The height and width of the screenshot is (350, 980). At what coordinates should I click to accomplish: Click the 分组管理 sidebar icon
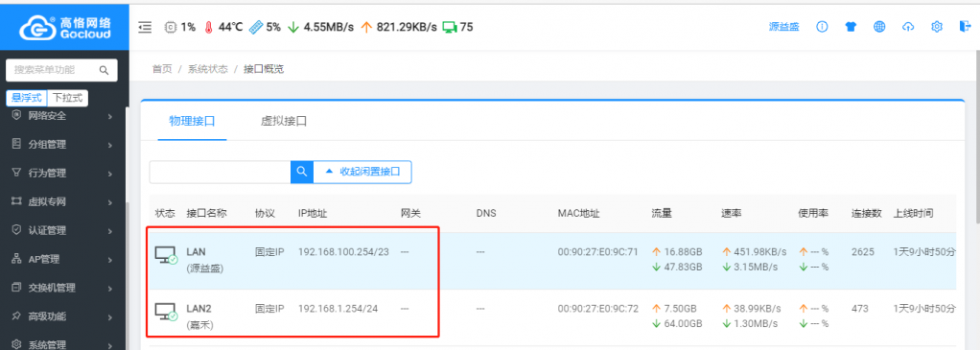[17, 144]
